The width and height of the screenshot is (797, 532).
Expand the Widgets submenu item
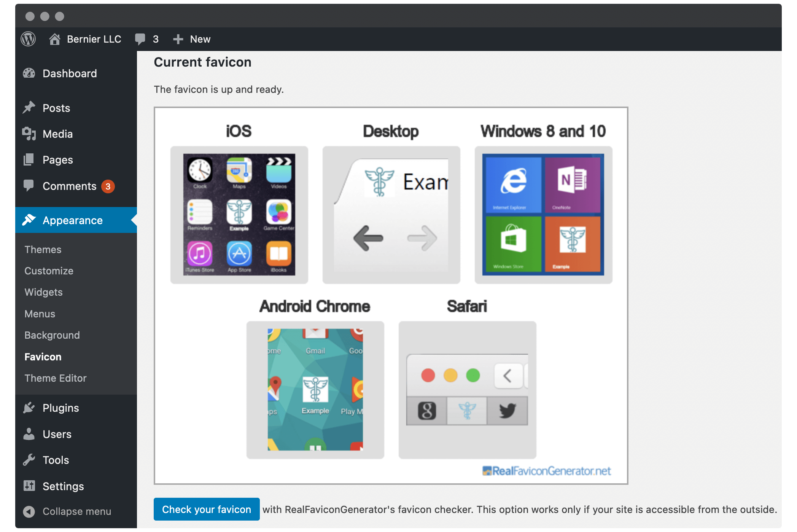point(43,291)
